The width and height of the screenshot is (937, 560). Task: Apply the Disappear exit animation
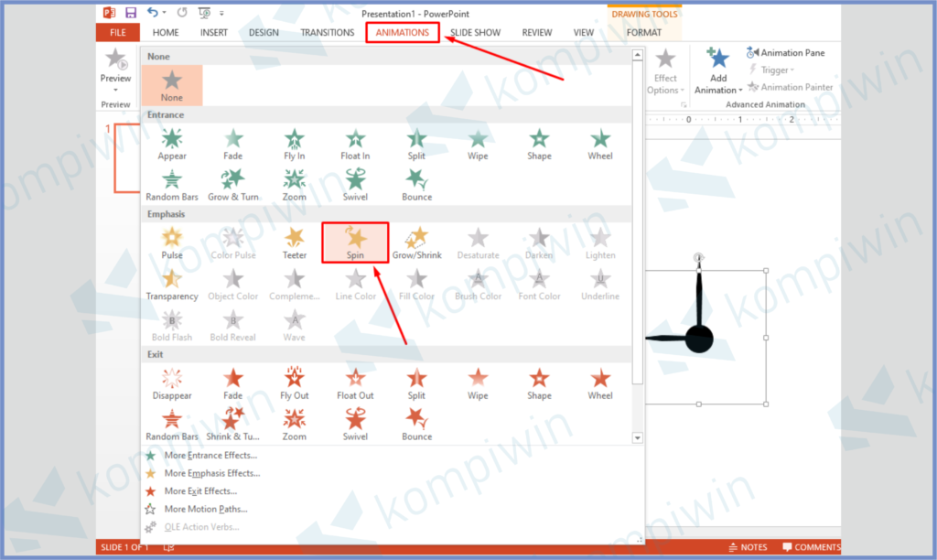click(172, 382)
